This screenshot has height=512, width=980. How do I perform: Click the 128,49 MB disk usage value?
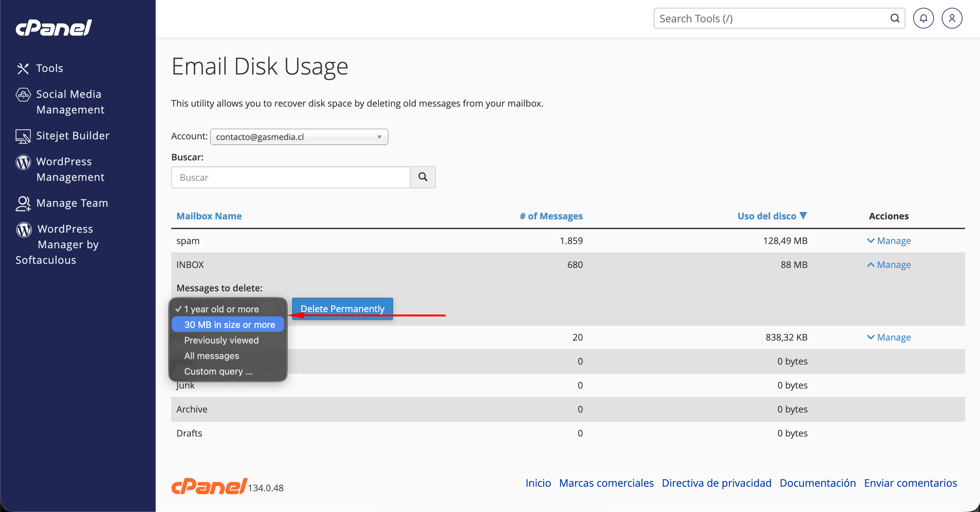pyautogui.click(x=785, y=240)
